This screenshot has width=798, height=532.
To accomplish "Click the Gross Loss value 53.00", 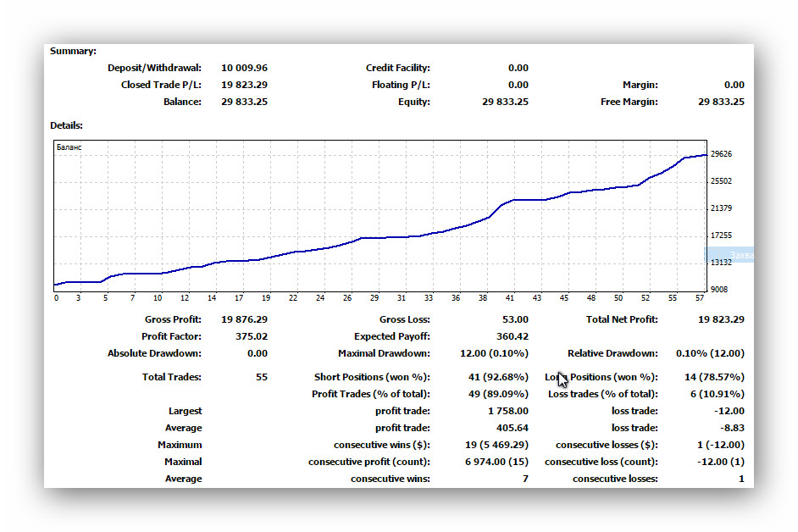I will click(515, 319).
